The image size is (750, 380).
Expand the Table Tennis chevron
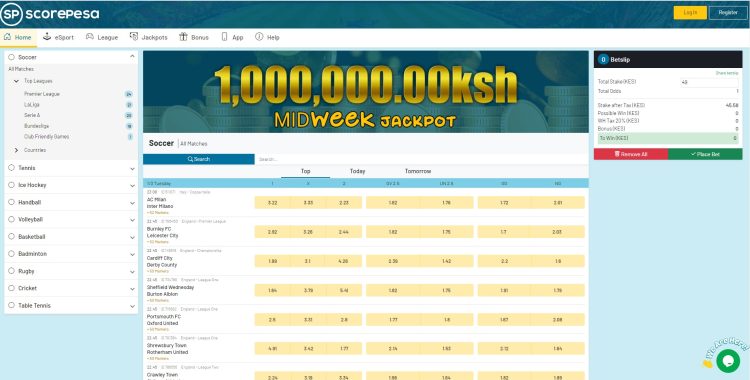[132, 306]
